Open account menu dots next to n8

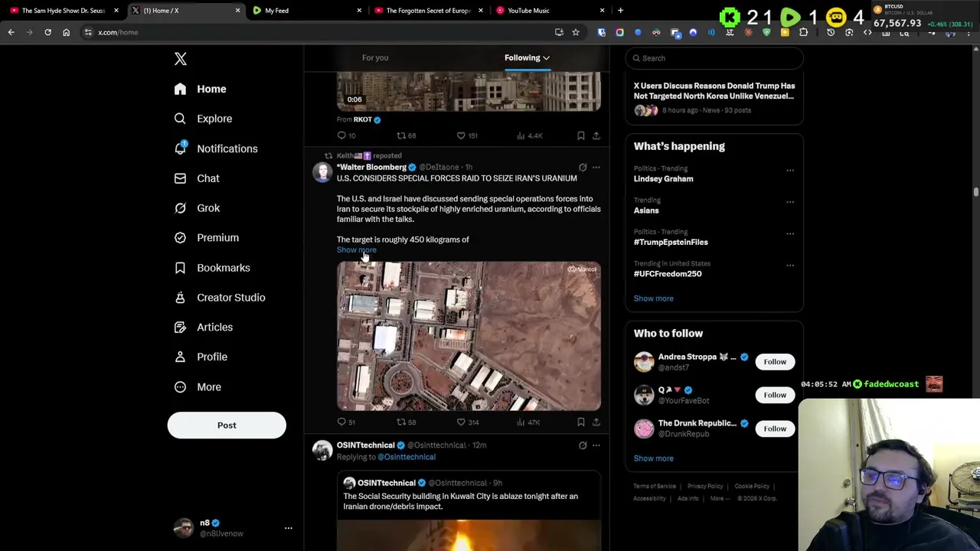click(x=289, y=528)
